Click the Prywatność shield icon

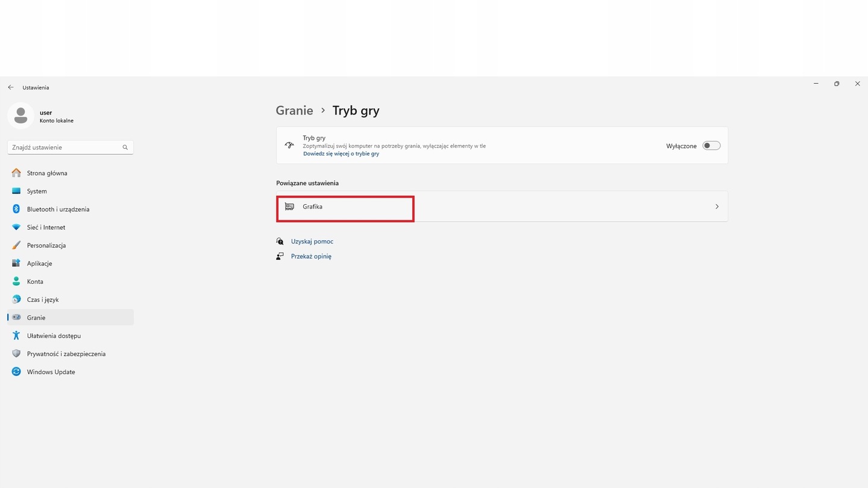(16, 354)
